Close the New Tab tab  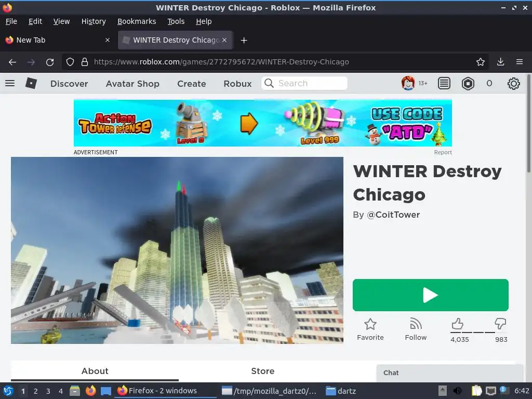point(107,40)
